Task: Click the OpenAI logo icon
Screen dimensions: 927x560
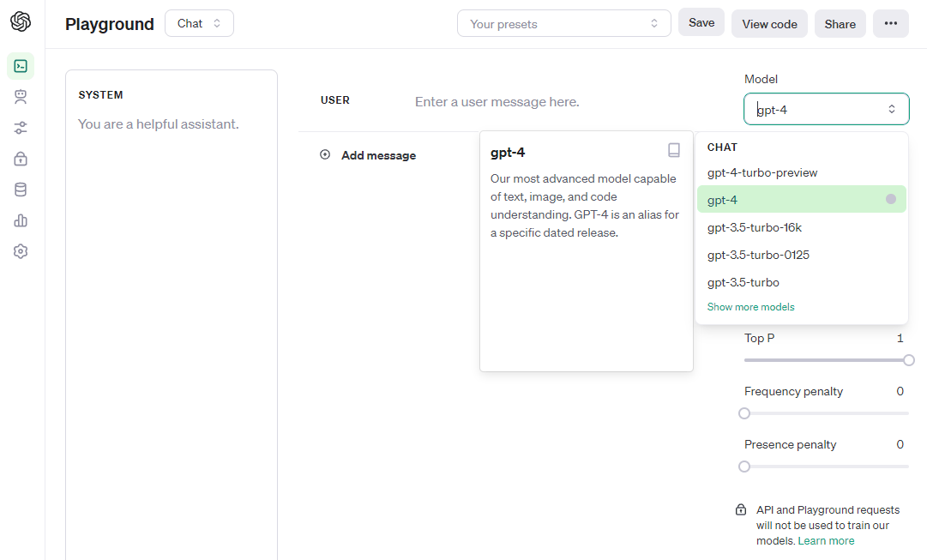Action: pyautogui.click(x=21, y=22)
